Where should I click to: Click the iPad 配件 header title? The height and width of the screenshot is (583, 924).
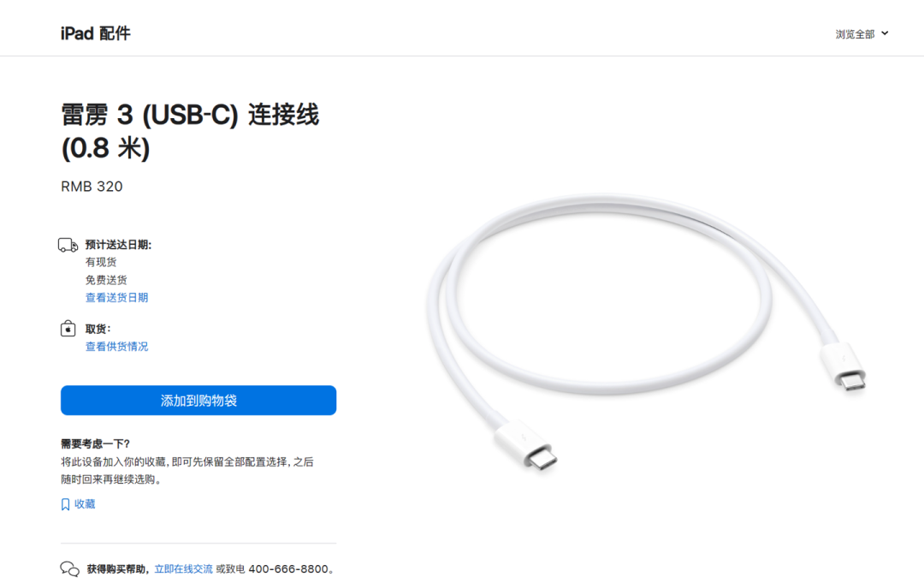(x=96, y=33)
